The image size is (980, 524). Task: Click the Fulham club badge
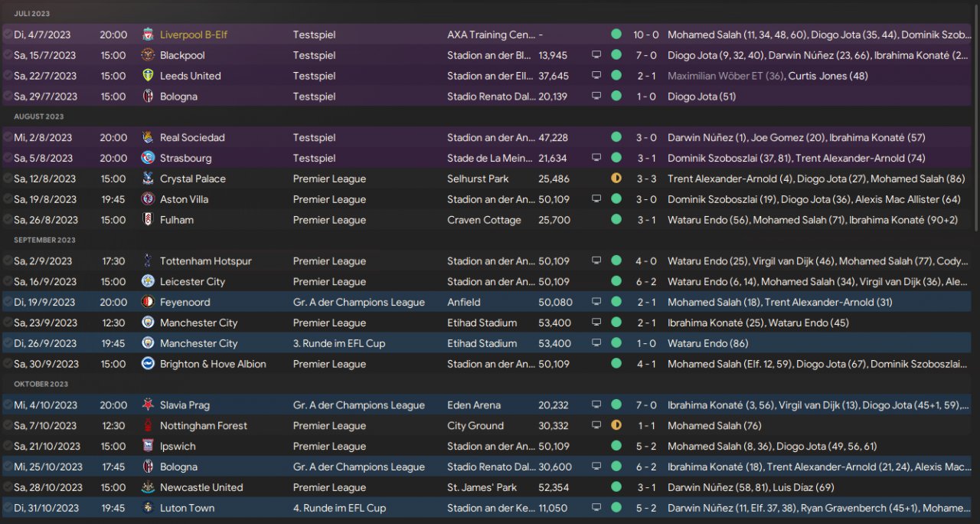[x=148, y=220]
